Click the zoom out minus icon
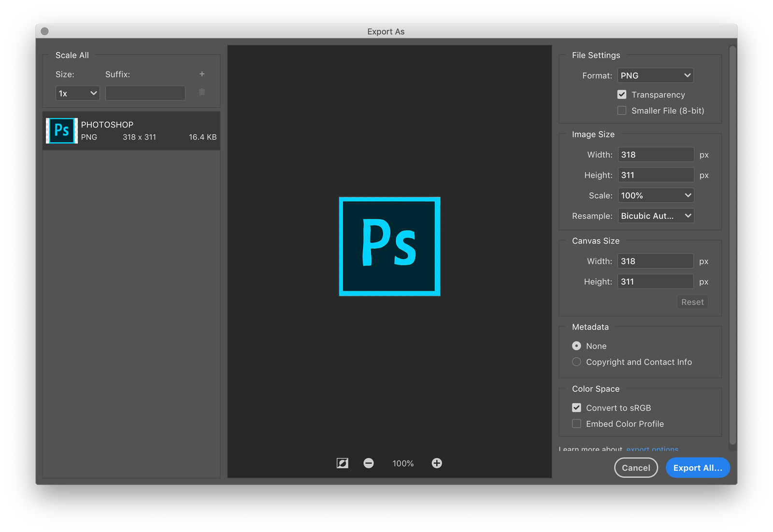773x532 pixels. coord(369,463)
